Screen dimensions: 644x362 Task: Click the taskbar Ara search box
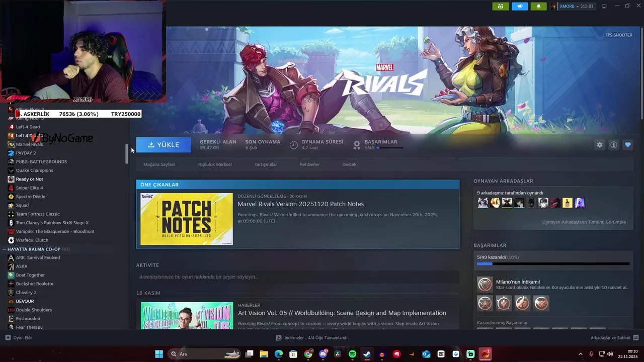(204, 354)
